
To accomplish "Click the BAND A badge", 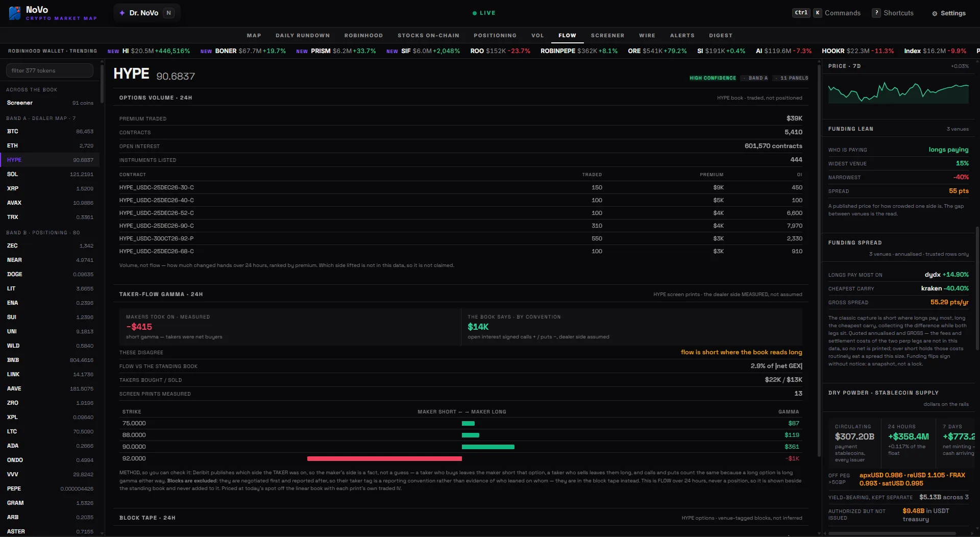I will tap(755, 78).
